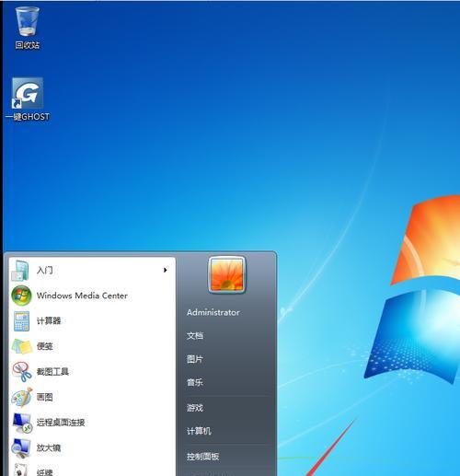Open Computer (计算机) in Start menu

pos(199,431)
